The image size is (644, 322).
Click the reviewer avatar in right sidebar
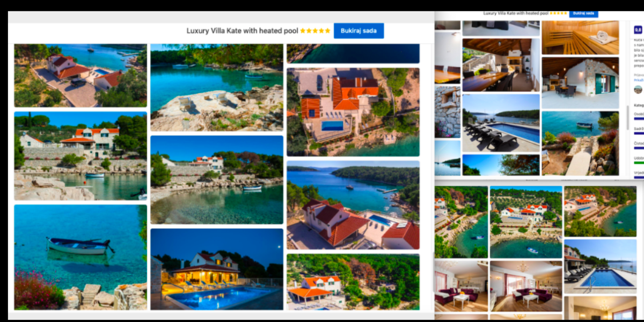click(x=638, y=90)
